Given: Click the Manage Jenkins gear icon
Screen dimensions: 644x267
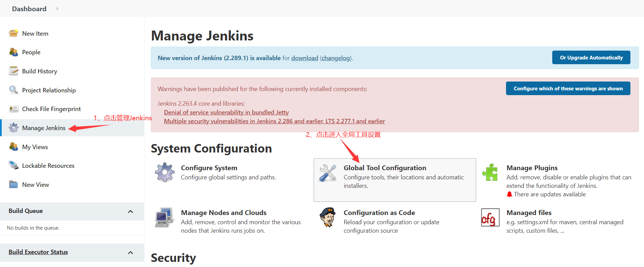Looking at the screenshot, I should (x=14, y=128).
